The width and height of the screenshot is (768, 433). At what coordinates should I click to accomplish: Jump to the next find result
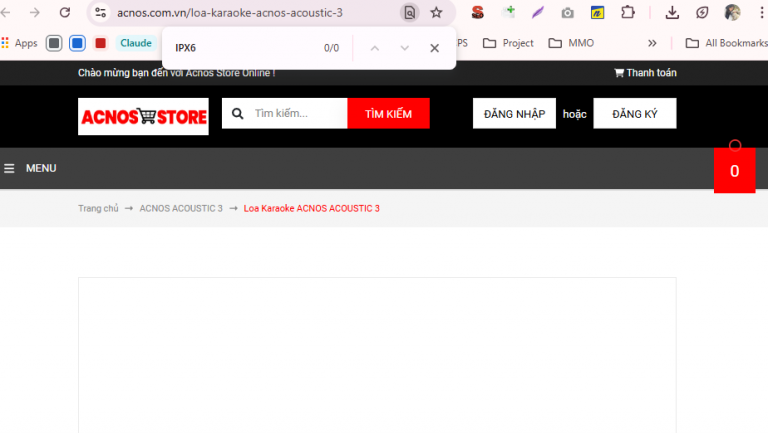click(405, 48)
